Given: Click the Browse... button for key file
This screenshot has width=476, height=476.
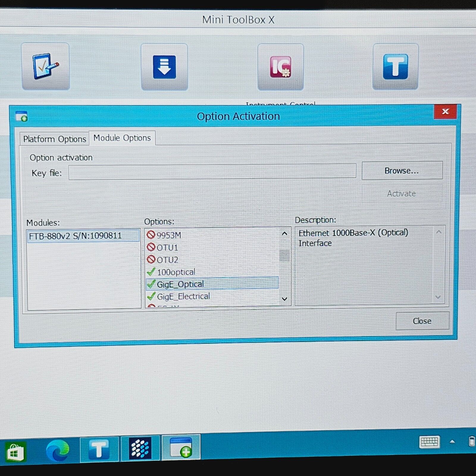Looking at the screenshot, I should (402, 171).
